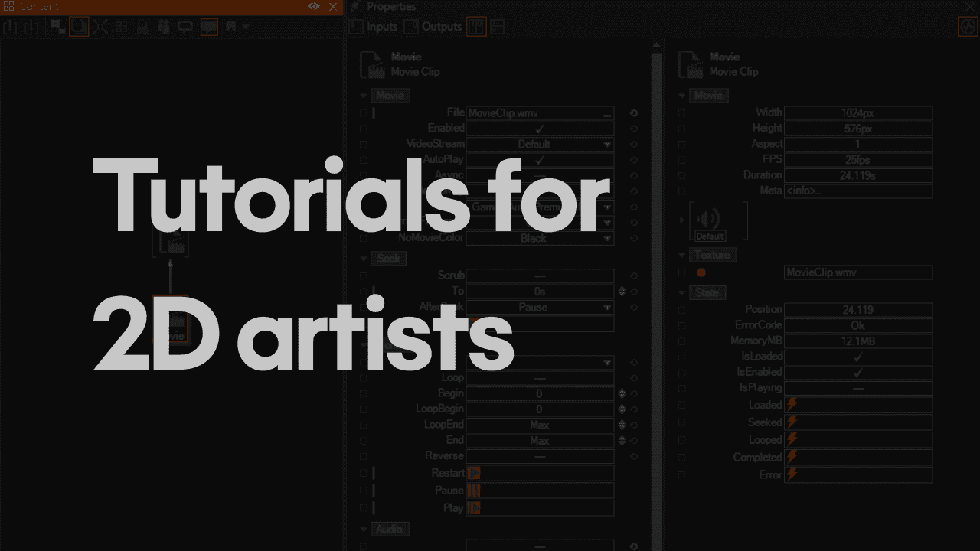
Task: Click the Begin value field
Action: [540, 393]
